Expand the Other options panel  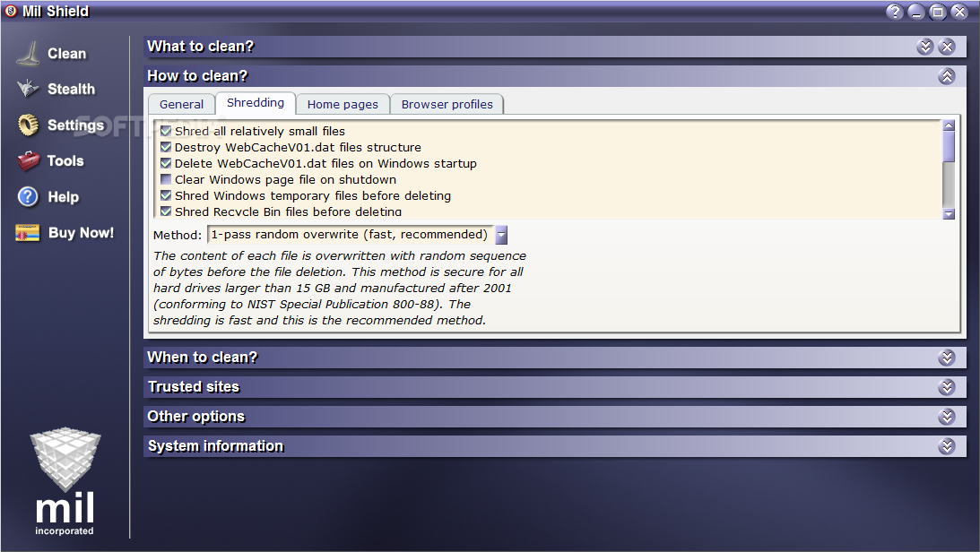coord(947,417)
